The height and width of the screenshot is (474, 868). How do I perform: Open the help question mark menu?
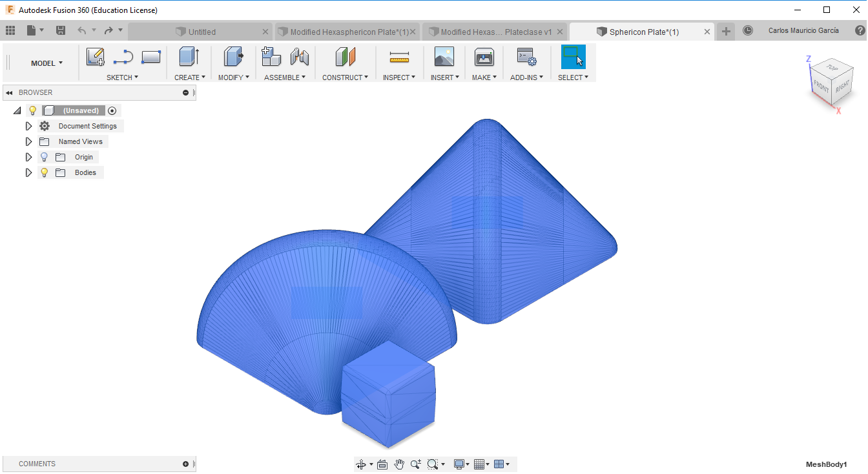coord(860,30)
